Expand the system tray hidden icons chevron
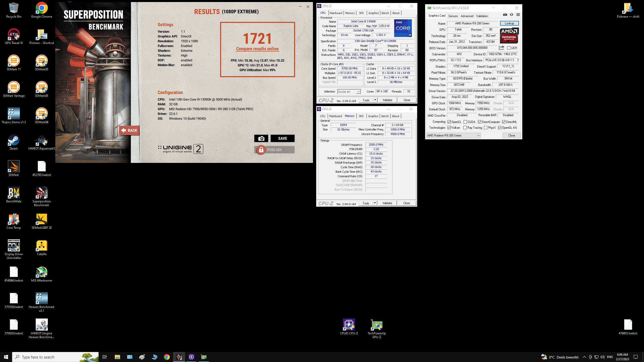644x362 pixels. tap(584, 357)
